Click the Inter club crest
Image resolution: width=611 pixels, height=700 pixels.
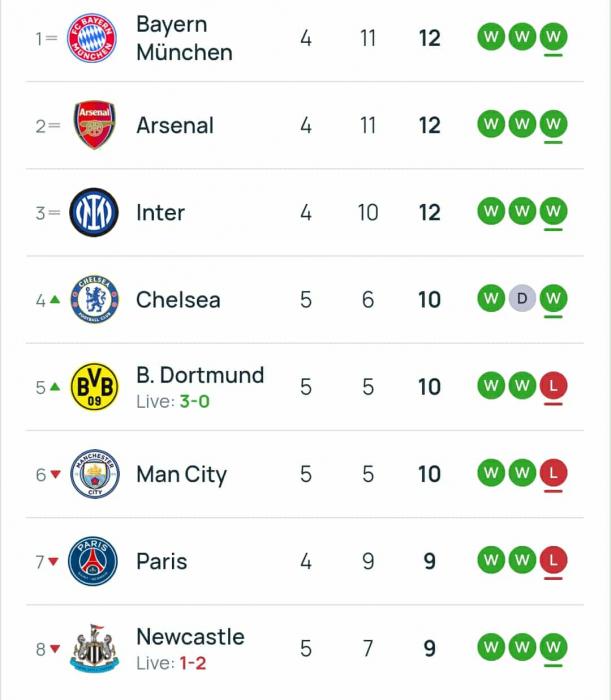pos(95,213)
